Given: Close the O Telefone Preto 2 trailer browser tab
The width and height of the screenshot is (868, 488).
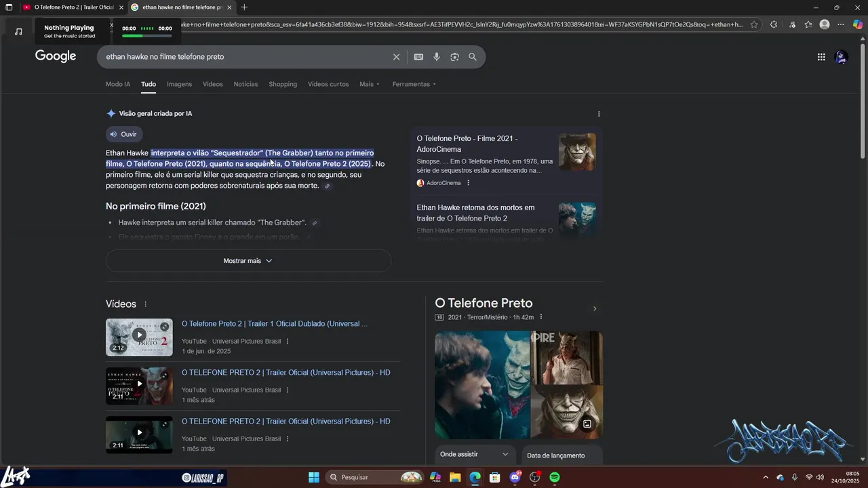Looking at the screenshot, I should [x=121, y=7].
